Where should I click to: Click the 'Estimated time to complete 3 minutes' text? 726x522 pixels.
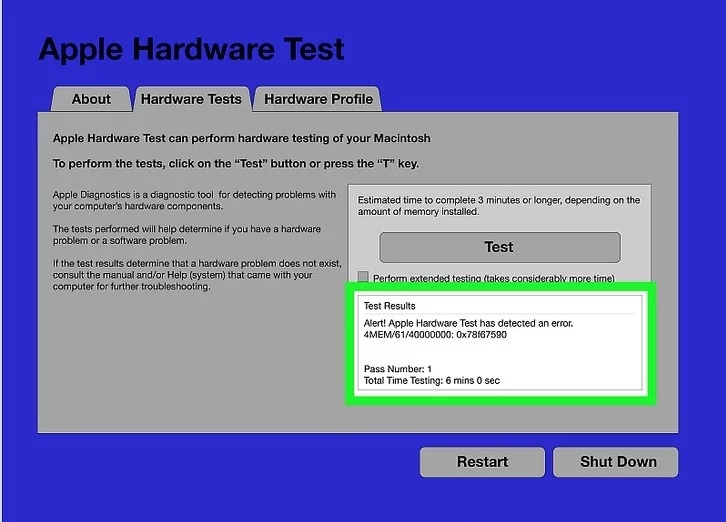pyautogui.click(x=499, y=206)
